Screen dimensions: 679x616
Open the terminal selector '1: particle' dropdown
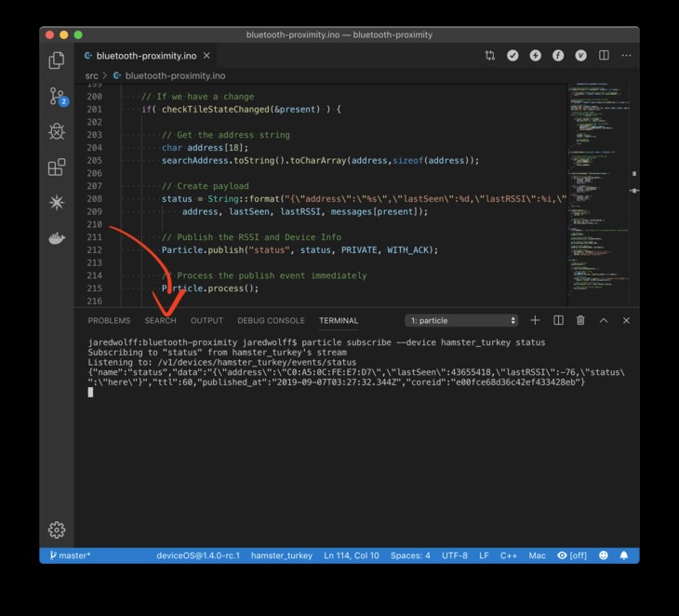[462, 320]
